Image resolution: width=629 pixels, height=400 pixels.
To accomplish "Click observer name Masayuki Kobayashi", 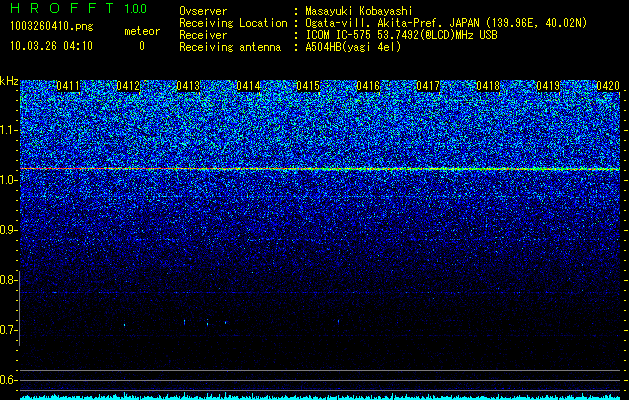I will pos(359,11).
